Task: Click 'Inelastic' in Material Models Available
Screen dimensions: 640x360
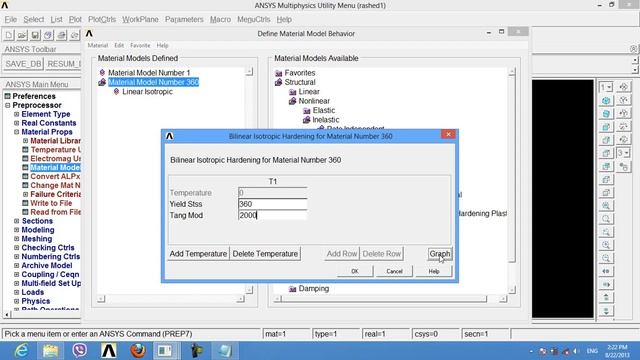Action: coord(326,120)
